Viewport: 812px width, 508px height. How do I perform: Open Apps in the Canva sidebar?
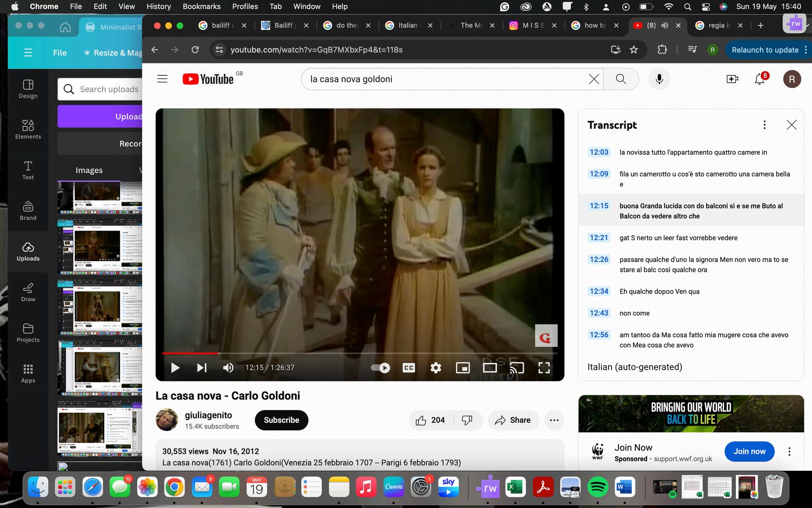(28, 373)
